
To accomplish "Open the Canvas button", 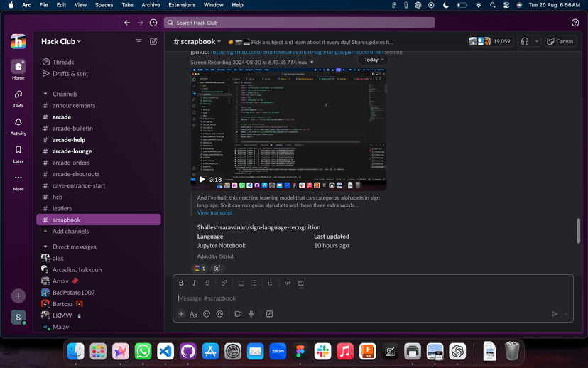I will point(560,41).
